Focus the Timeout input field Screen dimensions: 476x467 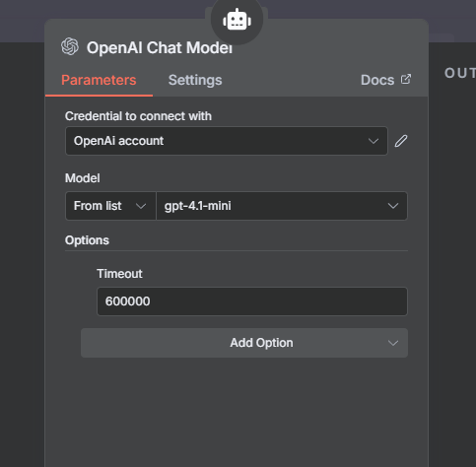[252, 301]
